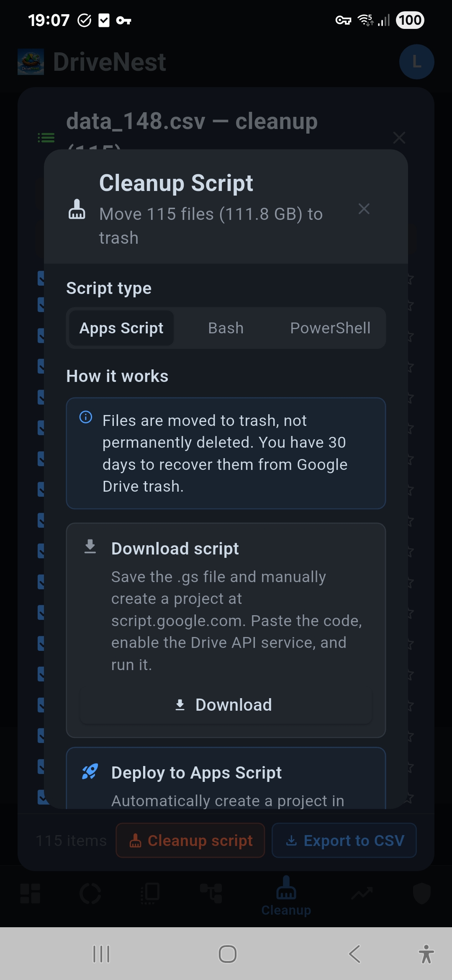The width and height of the screenshot is (452, 980).
Task: Click the green list icon by data_148.csv
Action: (x=46, y=137)
